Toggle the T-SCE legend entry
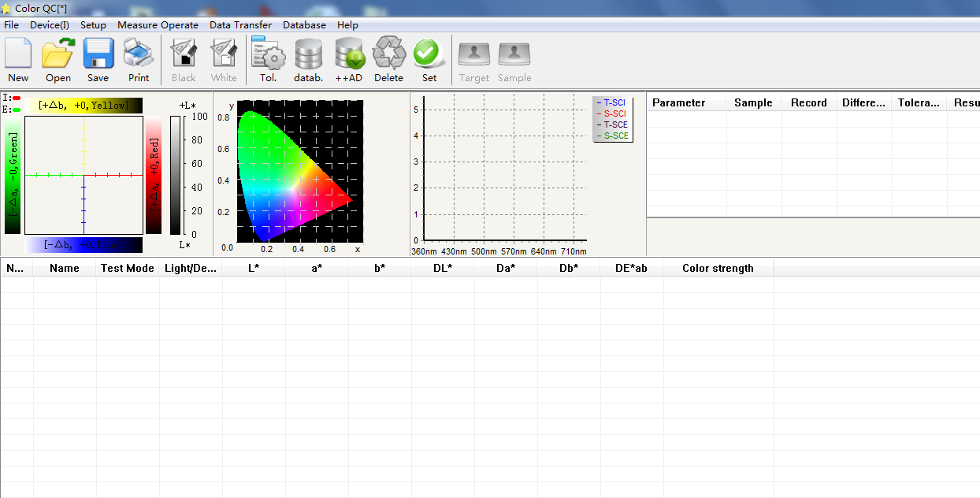The height and width of the screenshot is (498, 980). [612, 124]
